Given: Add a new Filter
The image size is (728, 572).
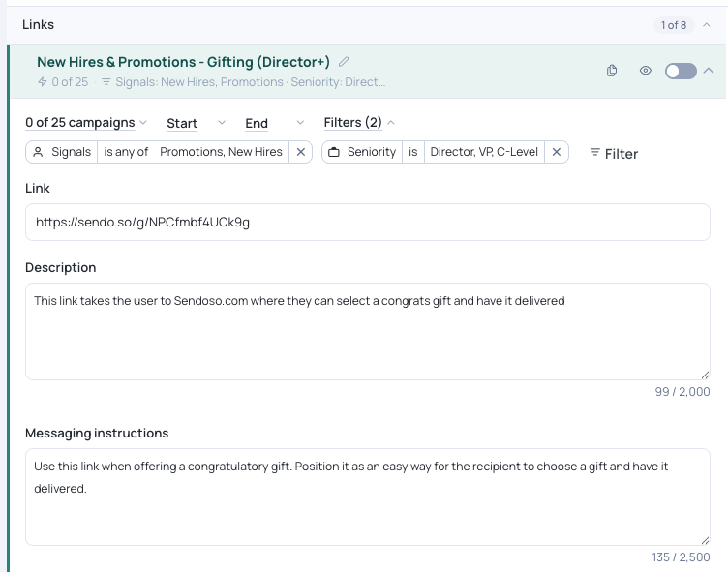Looking at the screenshot, I should pos(614,154).
